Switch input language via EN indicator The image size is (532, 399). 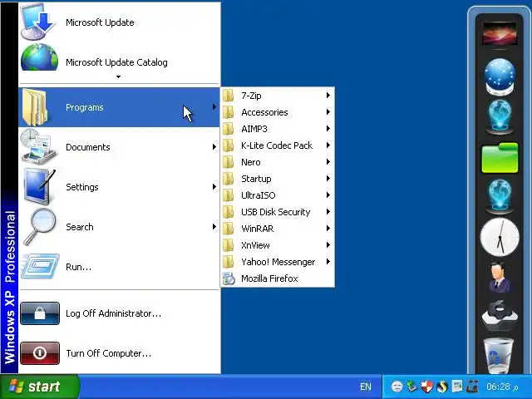366,387
